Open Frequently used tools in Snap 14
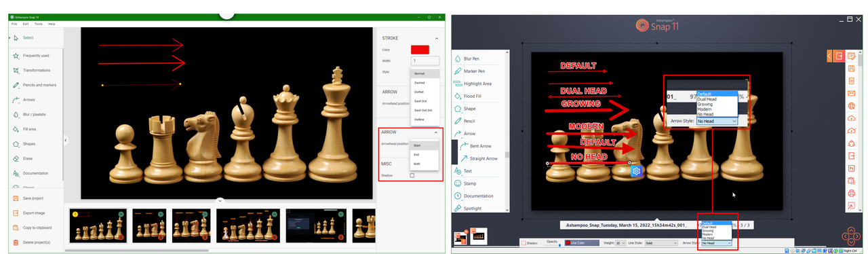Image resolution: width=868 pixels, height=254 pixels. [x=32, y=56]
